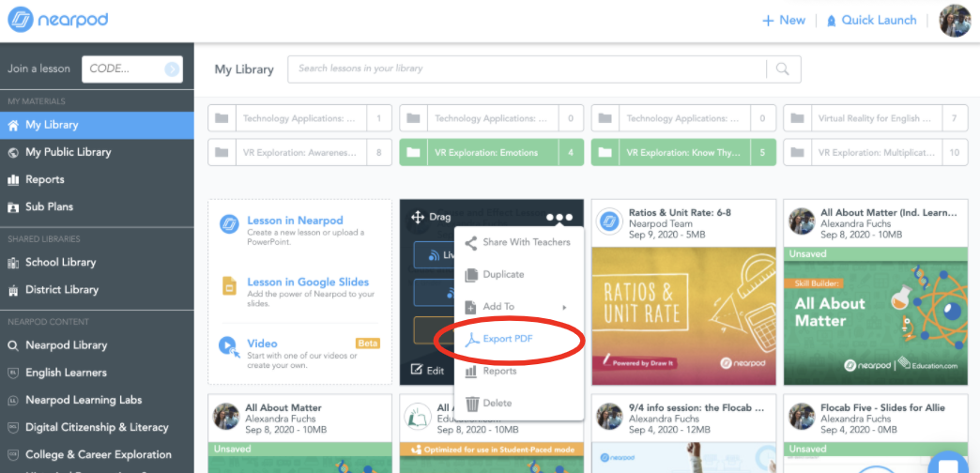Open the chat bubble widget
The height and width of the screenshot is (473, 980).
[948, 465]
